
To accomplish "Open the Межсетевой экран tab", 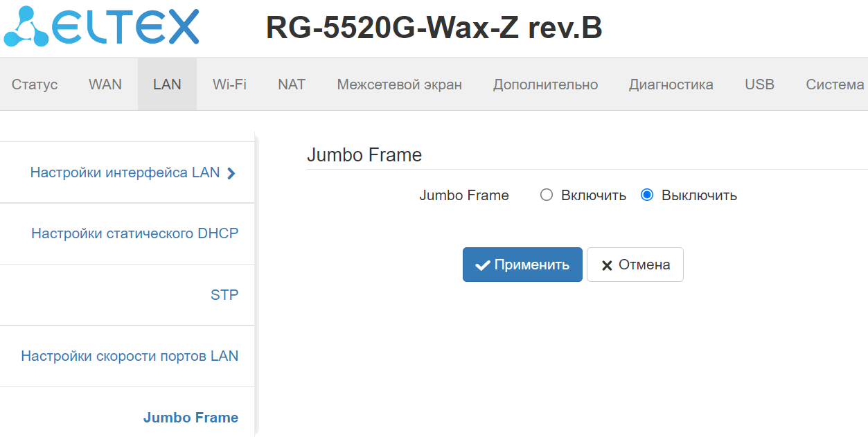I will tap(400, 84).
